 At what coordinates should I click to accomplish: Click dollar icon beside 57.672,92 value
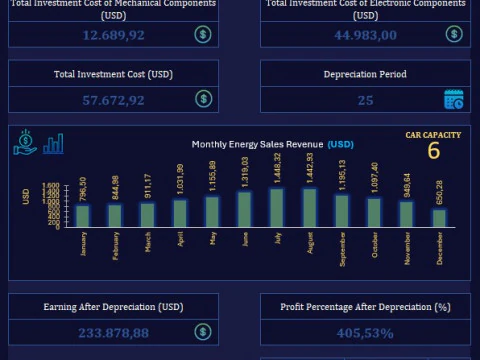204,99
